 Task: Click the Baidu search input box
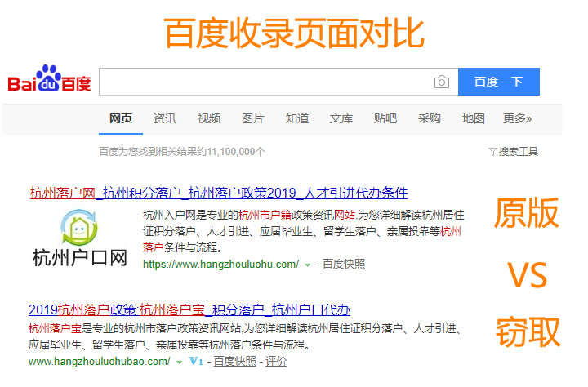pyautogui.click(x=278, y=82)
